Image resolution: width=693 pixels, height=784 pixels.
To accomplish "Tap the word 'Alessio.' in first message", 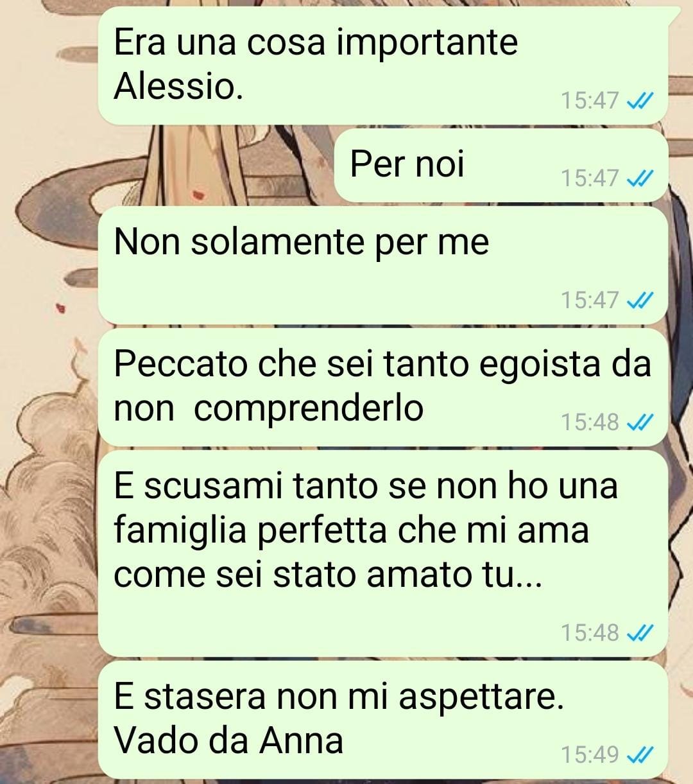I will (x=178, y=87).
